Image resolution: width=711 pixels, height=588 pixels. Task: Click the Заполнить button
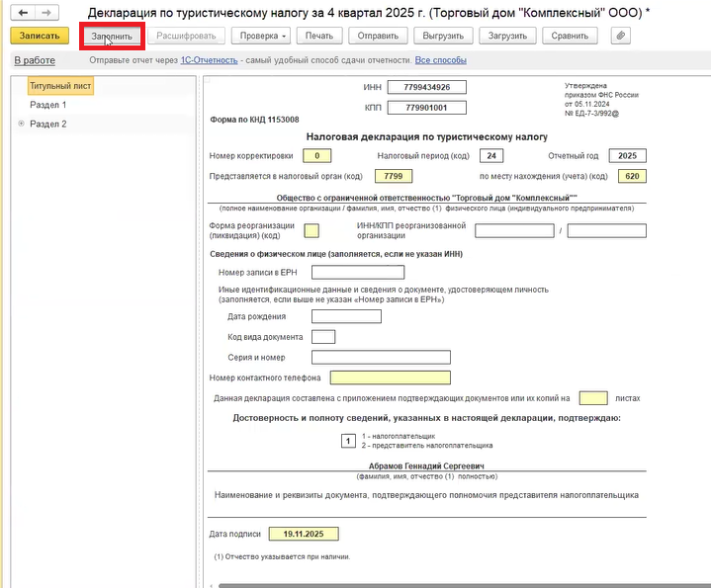pos(112,36)
